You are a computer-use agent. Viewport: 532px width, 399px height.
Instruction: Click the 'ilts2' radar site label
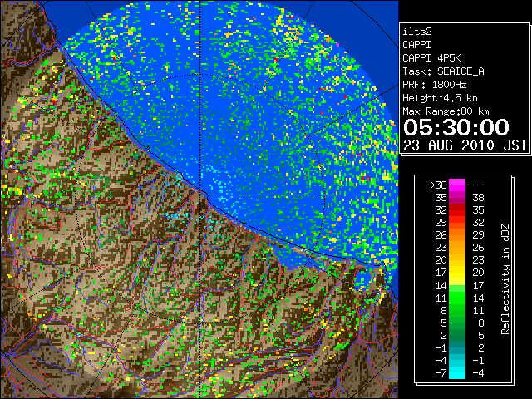click(x=417, y=32)
